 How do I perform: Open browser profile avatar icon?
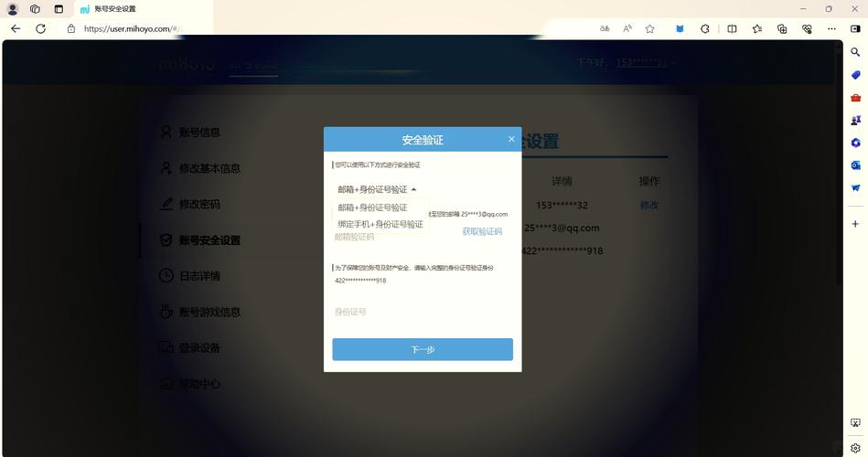[x=12, y=9]
